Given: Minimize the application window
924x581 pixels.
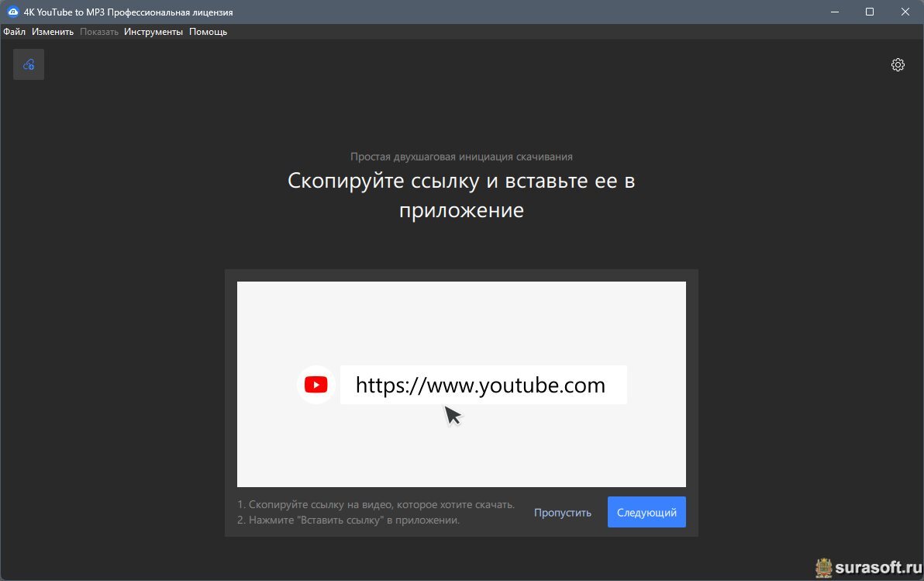Looking at the screenshot, I should pos(834,12).
